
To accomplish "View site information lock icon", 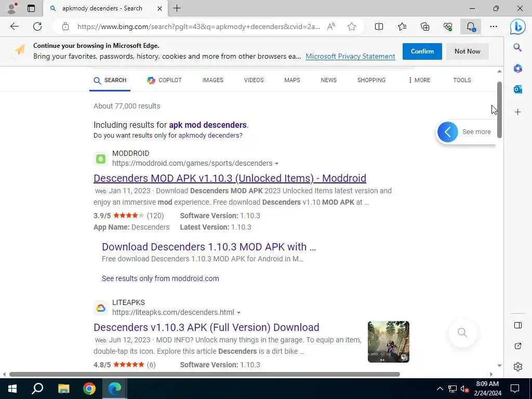I will tap(65, 26).
